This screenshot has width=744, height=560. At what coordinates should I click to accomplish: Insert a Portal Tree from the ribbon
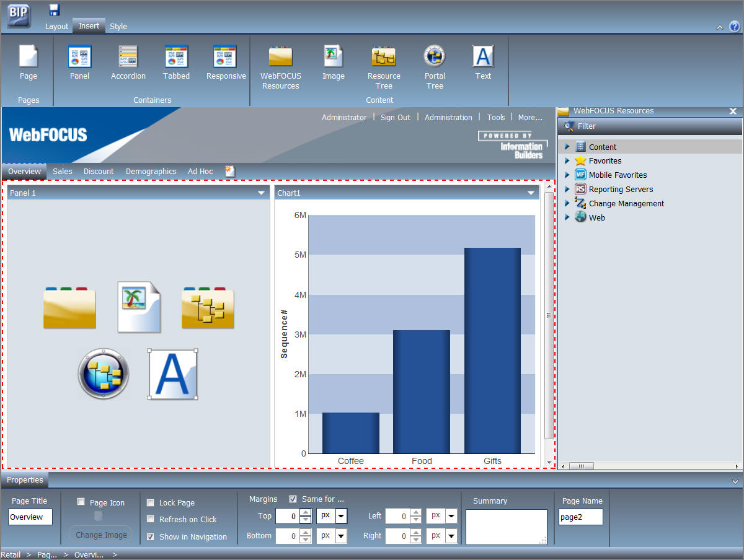[435, 67]
